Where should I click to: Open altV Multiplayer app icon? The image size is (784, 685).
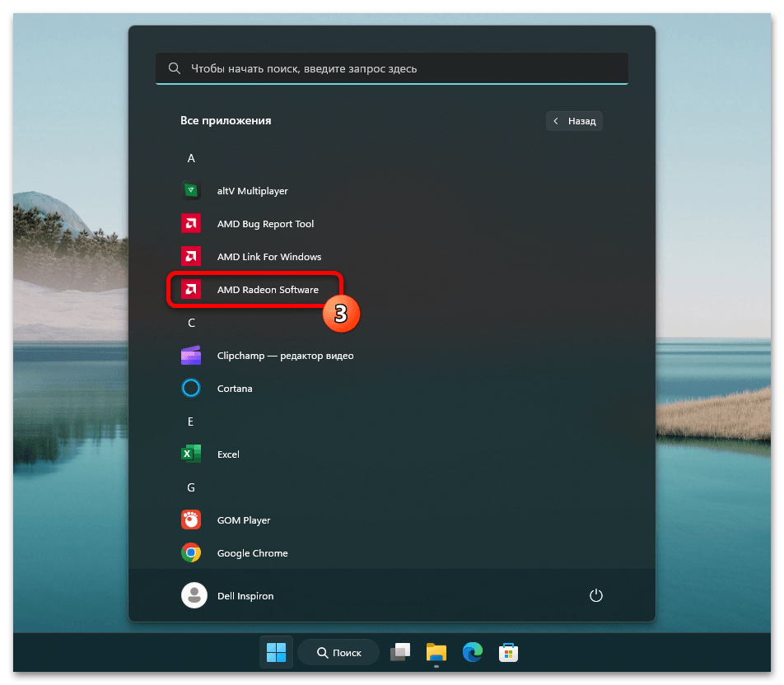tap(191, 191)
